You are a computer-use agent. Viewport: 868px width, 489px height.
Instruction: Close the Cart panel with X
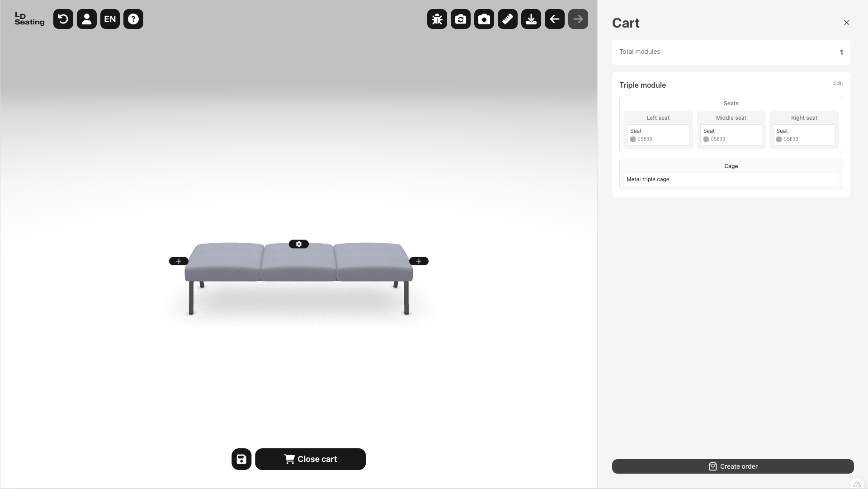(847, 23)
